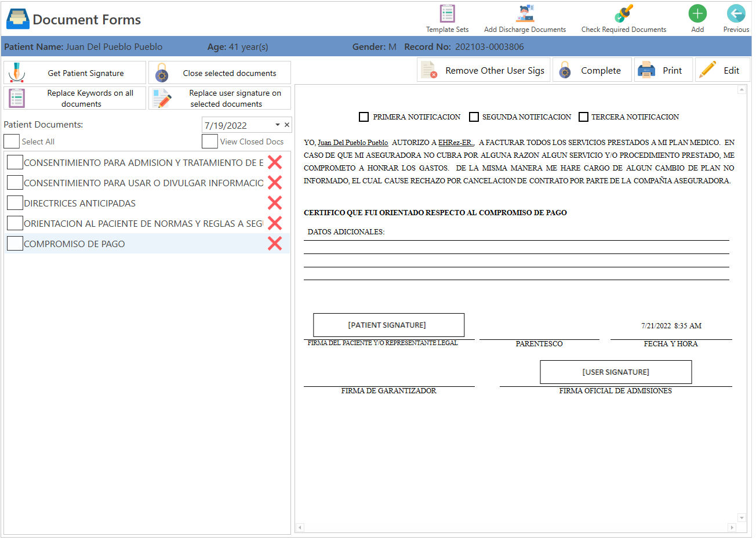Delete CONSENTIMIENTO PARA USAR O DIVULGAR with red X
Image resolution: width=756 pixels, height=540 pixels.
275,183
